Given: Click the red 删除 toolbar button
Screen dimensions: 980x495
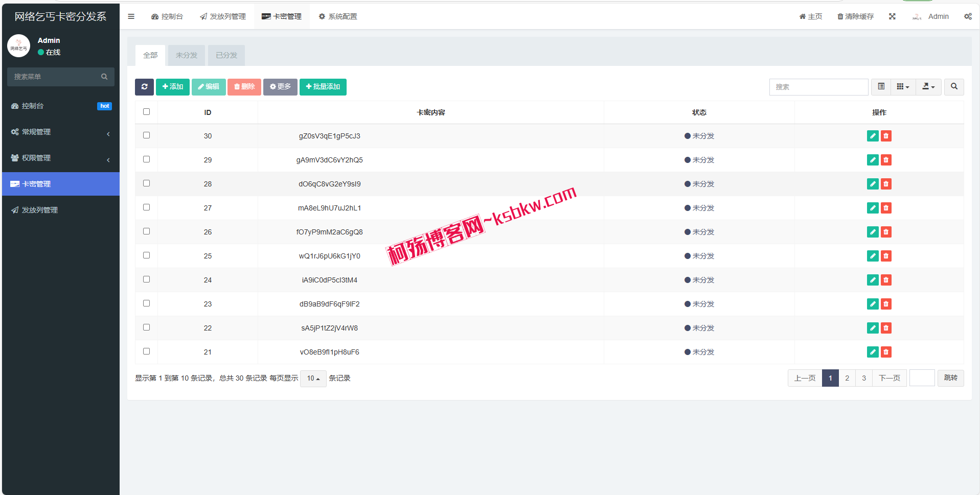Looking at the screenshot, I should (x=244, y=87).
